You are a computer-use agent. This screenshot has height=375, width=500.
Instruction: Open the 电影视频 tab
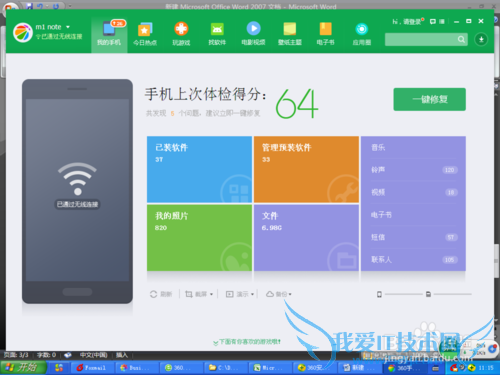pos(253,34)
